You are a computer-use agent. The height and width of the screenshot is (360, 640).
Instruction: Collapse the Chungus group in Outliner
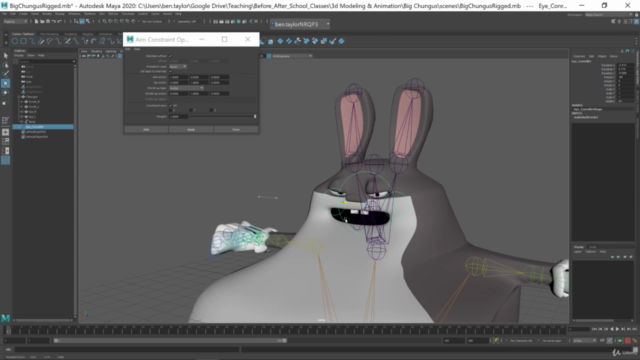19,97
